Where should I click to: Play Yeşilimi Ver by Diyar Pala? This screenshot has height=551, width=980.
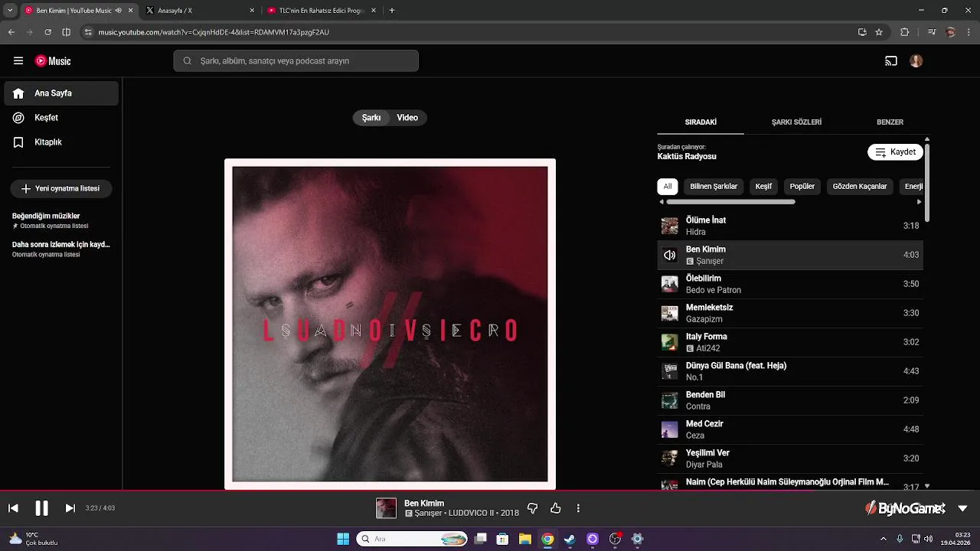pos(790,458)
